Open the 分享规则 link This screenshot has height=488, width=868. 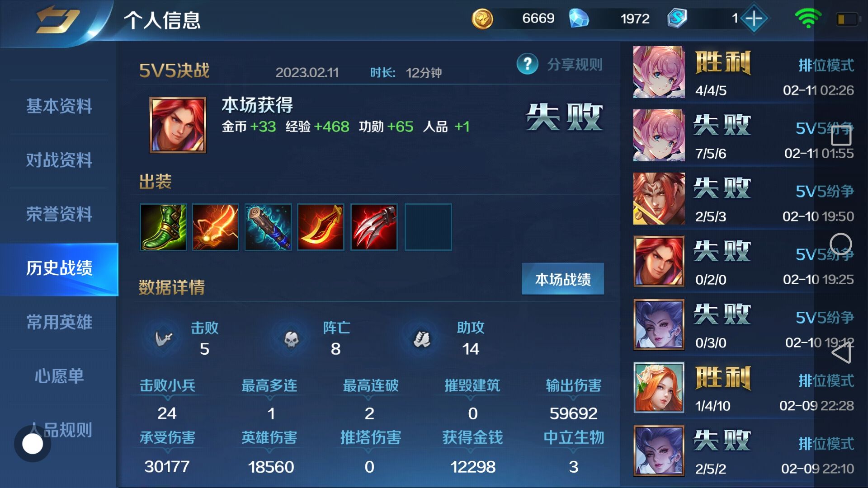[x=575, y=65]
